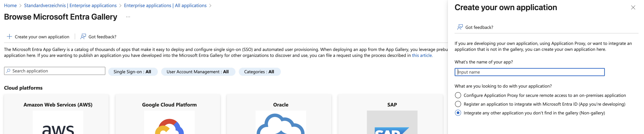This screenshot has width=644, height=134.
Task: Open Standardverzeichnis | Enterprise applications breadcrumb
Action: (70, 6)
